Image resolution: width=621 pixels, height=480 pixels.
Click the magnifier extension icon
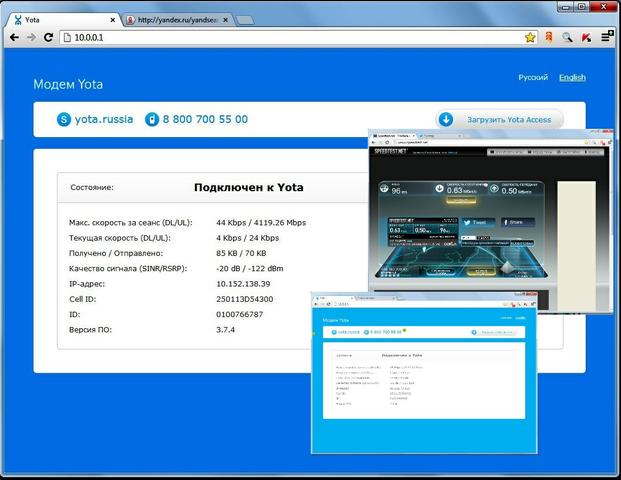(x=567, y=38)
